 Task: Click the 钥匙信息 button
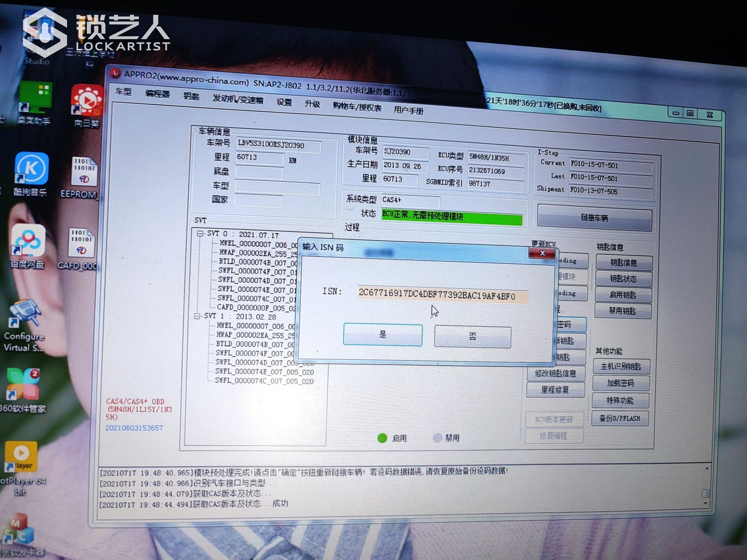[624, 262]
